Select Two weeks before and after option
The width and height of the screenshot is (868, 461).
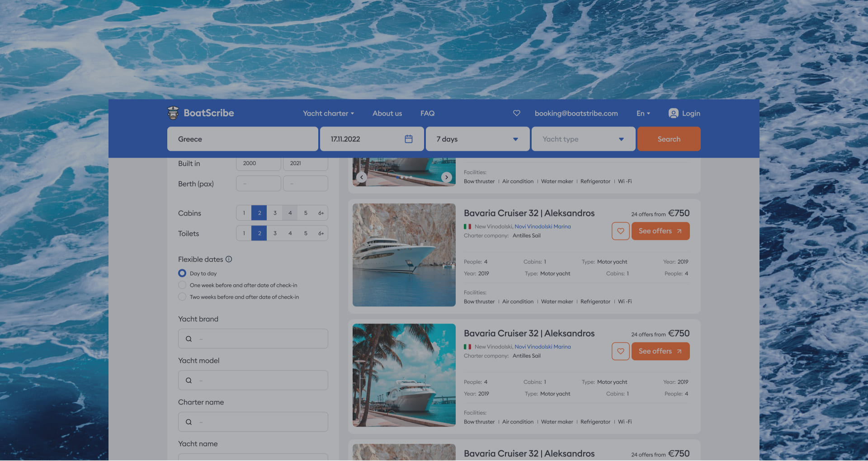182,297
